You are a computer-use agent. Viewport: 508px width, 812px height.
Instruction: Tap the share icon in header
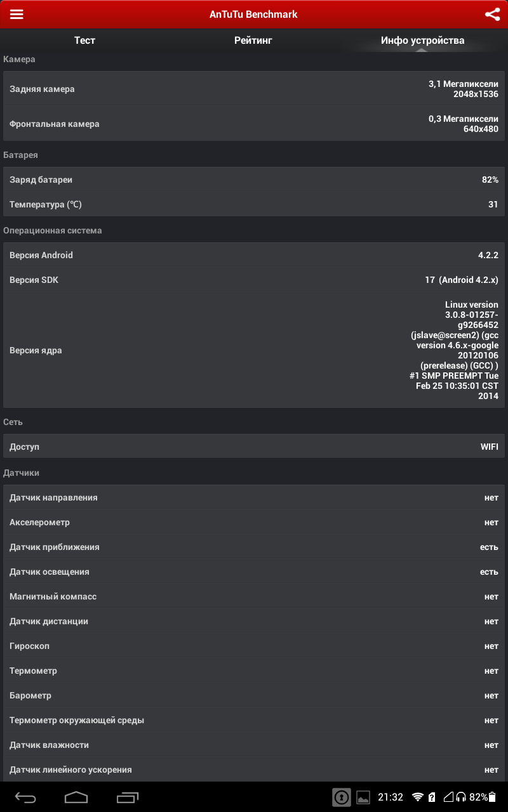(x=492, y=14)
